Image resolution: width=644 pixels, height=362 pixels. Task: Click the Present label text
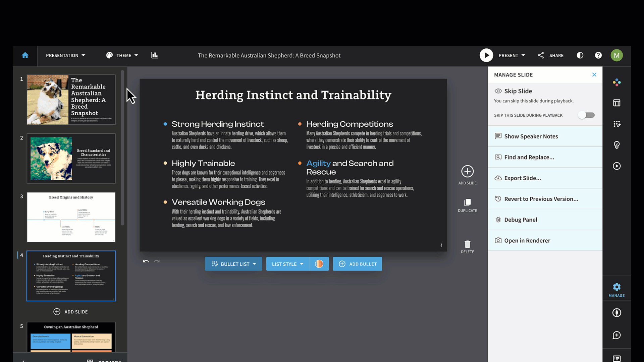(508, 55)
